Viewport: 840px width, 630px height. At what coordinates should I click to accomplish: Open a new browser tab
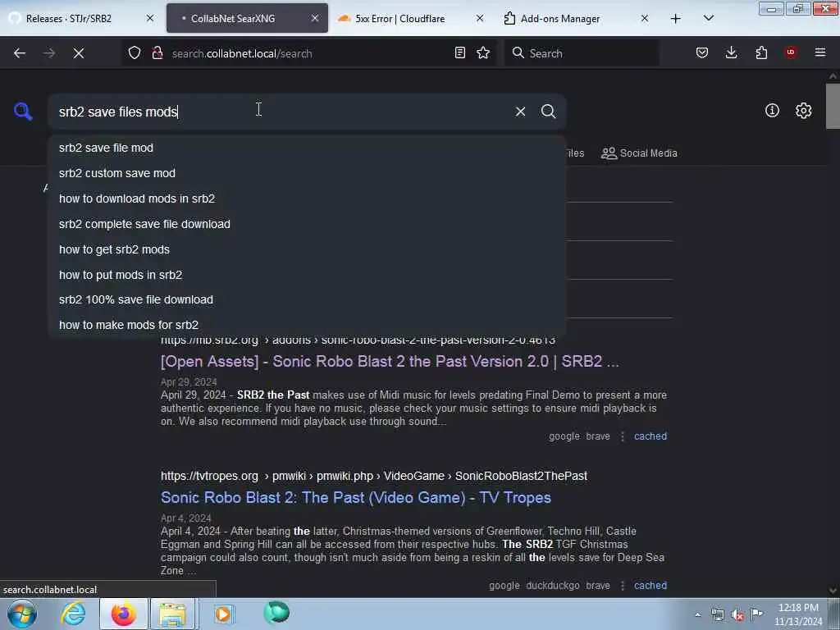click(676, 19)
